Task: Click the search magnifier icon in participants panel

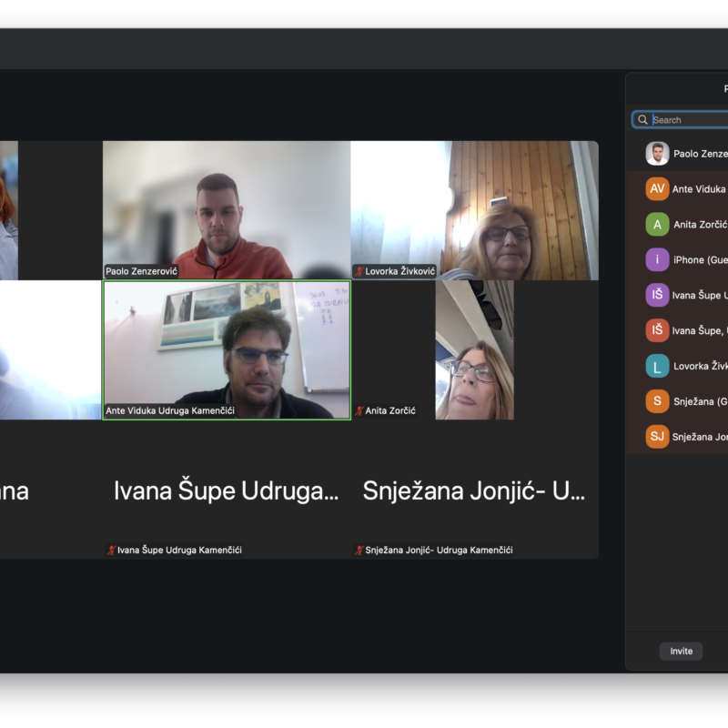Action: 643,120
